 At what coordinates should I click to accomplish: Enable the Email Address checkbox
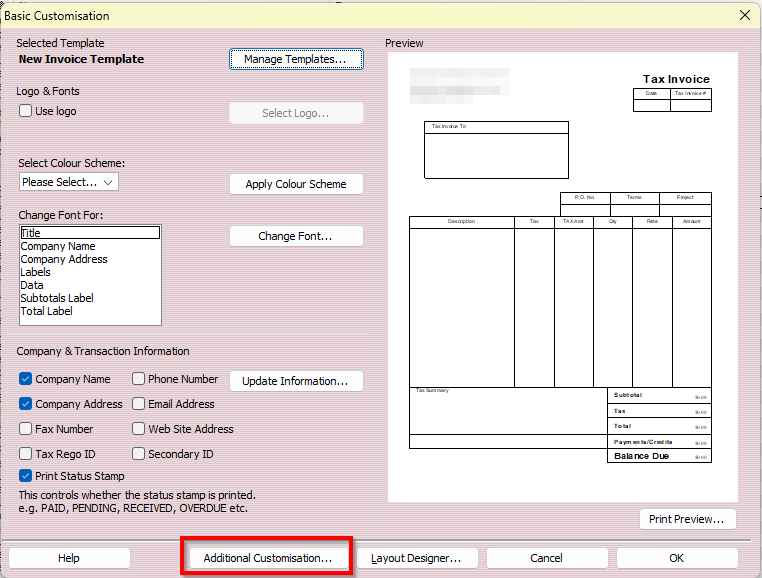[139, 403]
